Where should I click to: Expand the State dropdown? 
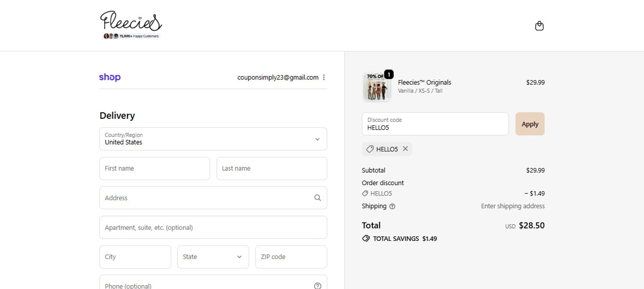[213, 257]
